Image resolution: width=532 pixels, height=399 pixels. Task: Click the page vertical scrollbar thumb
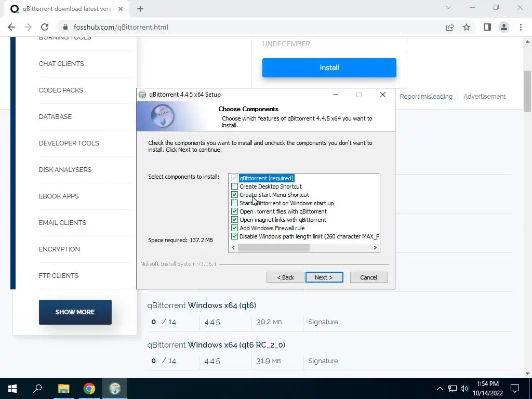click(528, 90)
